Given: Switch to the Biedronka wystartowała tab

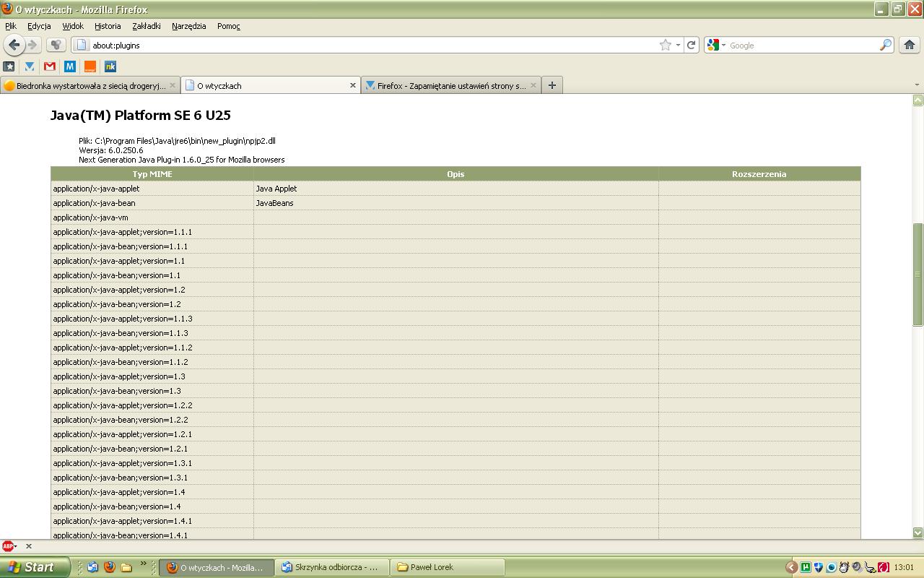Looking at the screenshot, I should 90,85.
